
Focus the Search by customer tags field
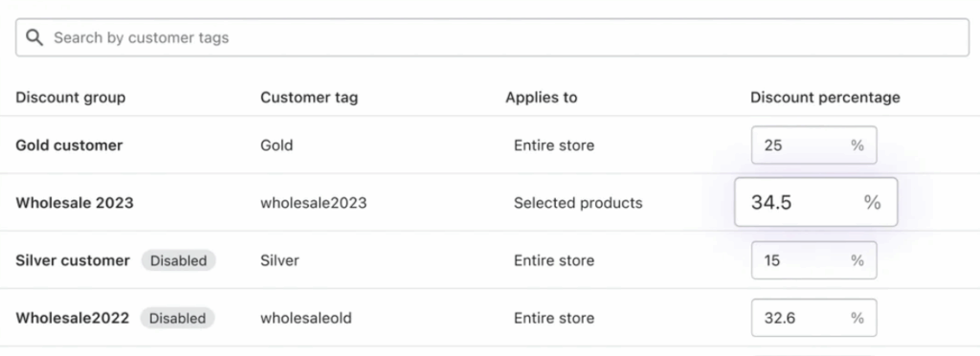(493, 37)
